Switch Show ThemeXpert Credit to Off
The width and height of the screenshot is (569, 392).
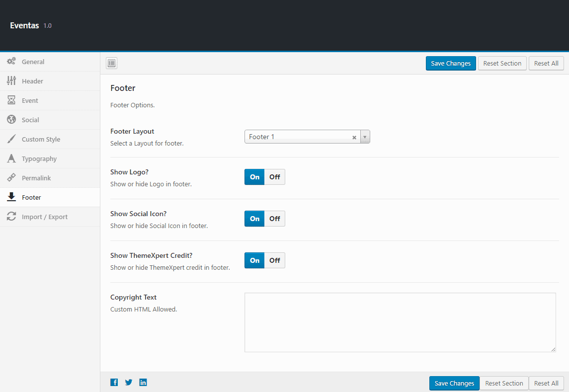tap(275, 260)
